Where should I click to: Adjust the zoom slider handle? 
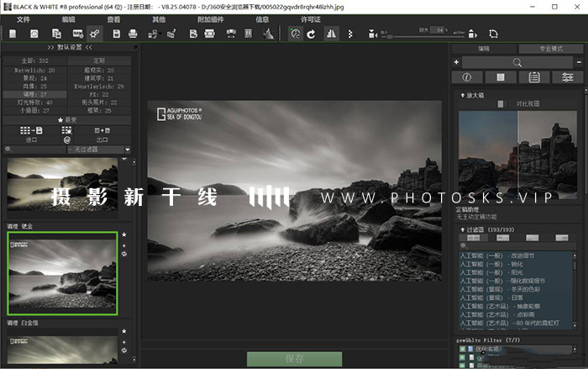(x=390, y=37)
